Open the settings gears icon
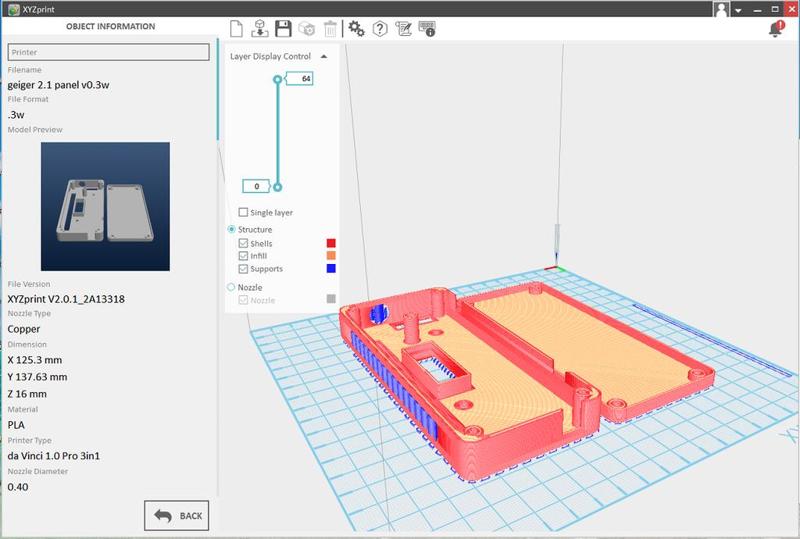This screenshot has width=800, height=539. 356,29
